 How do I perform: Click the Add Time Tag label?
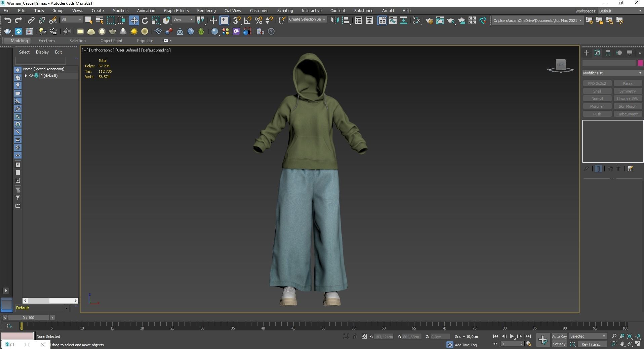466,345
